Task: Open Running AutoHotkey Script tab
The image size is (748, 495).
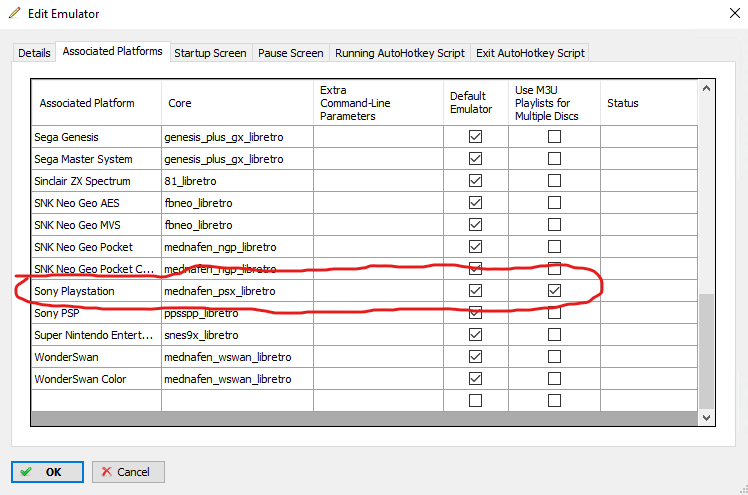Action: [400, 53]
